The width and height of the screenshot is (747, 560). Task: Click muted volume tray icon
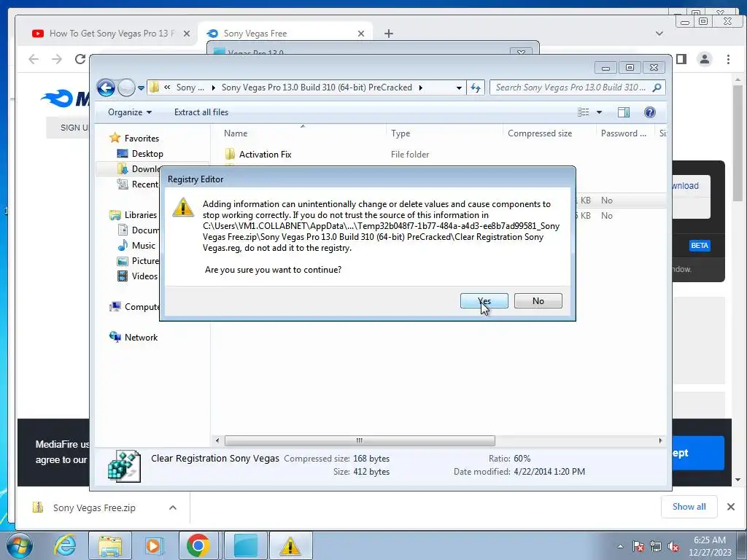(x=673, y=546)
